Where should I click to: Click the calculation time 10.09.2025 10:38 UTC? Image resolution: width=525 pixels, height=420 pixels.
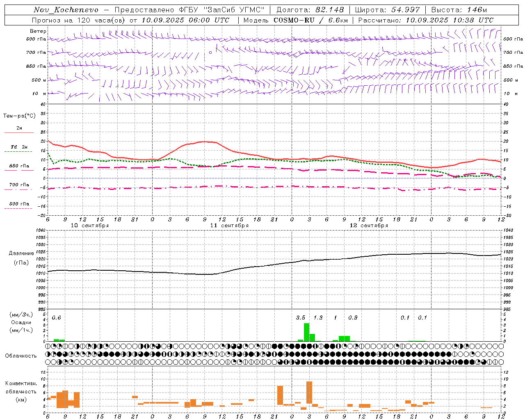point(450,20)
